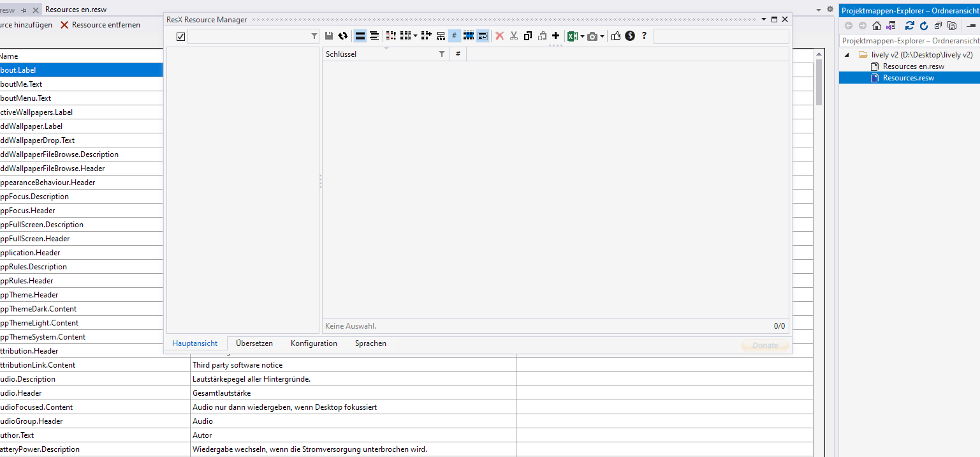Switch to the Übersetzen tab
The image size is (980, 457).
click(254, 343)
